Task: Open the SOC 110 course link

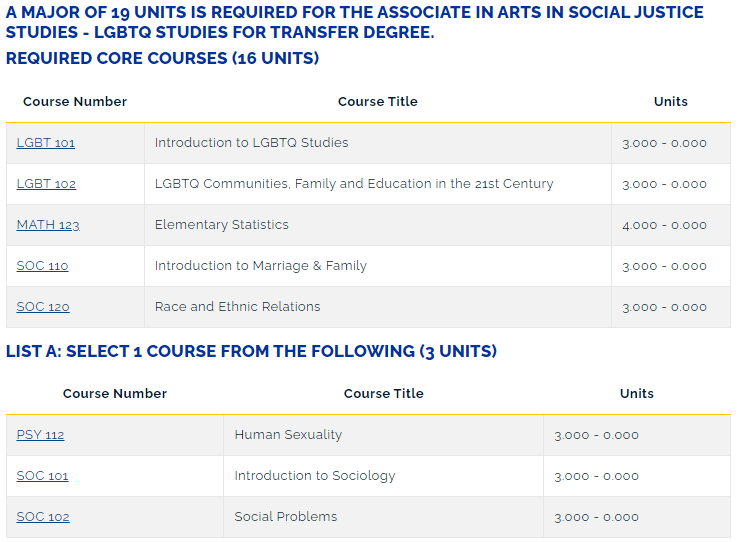Action: 43,266
